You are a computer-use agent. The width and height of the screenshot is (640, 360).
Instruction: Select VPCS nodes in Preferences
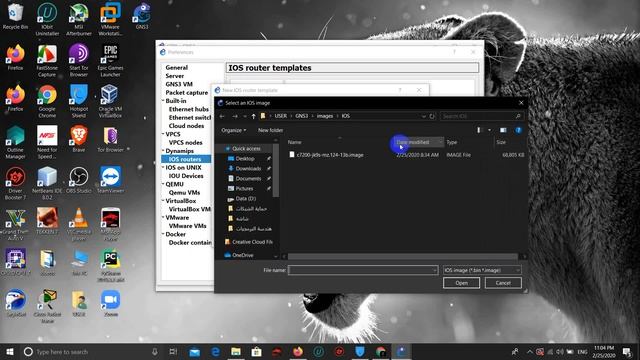[185, 142]
